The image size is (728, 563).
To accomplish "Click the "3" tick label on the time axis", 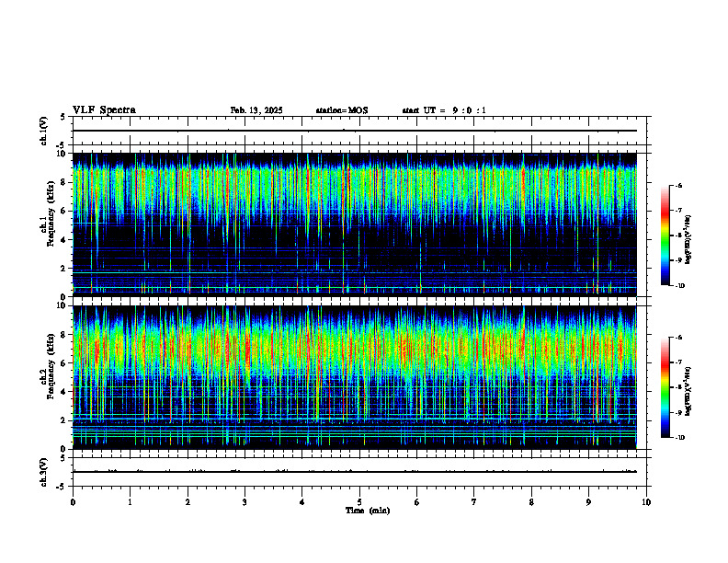I will point(245,502).
